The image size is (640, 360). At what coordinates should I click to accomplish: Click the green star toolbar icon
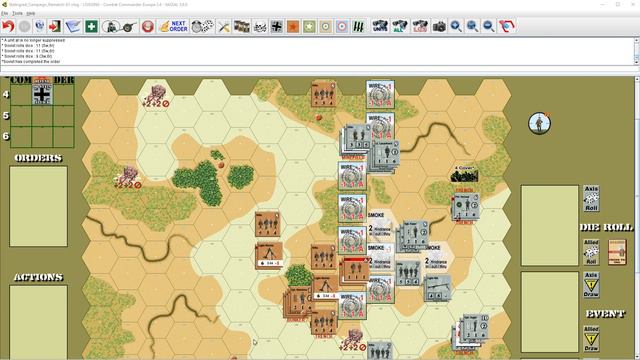pyautogui.click(x=309, y=27)
